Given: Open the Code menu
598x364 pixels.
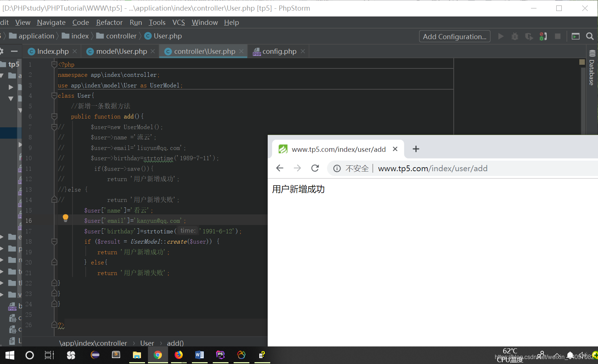Looking at the screenshot, I should [81, 22].
